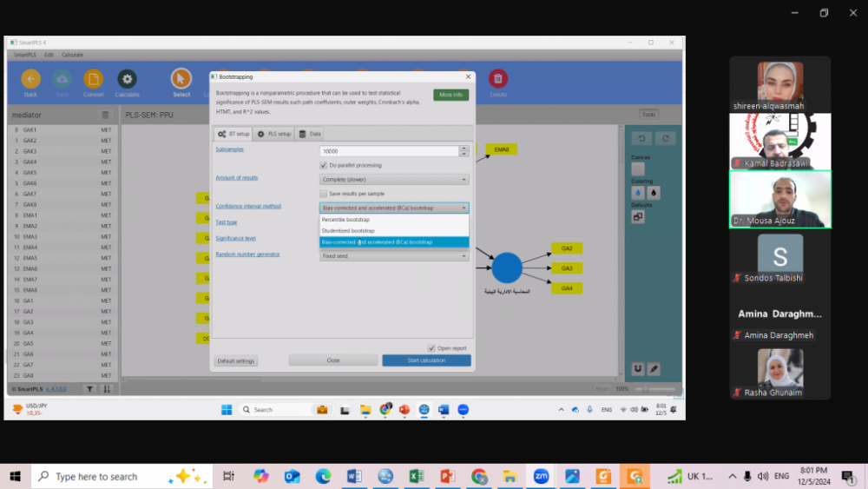Image resolution: width=868 pixels, height=489 pixels.
Task: Open Microsoft Edge from the bottom taskbar
Action: pyautogui.click(x=323, y=476)
